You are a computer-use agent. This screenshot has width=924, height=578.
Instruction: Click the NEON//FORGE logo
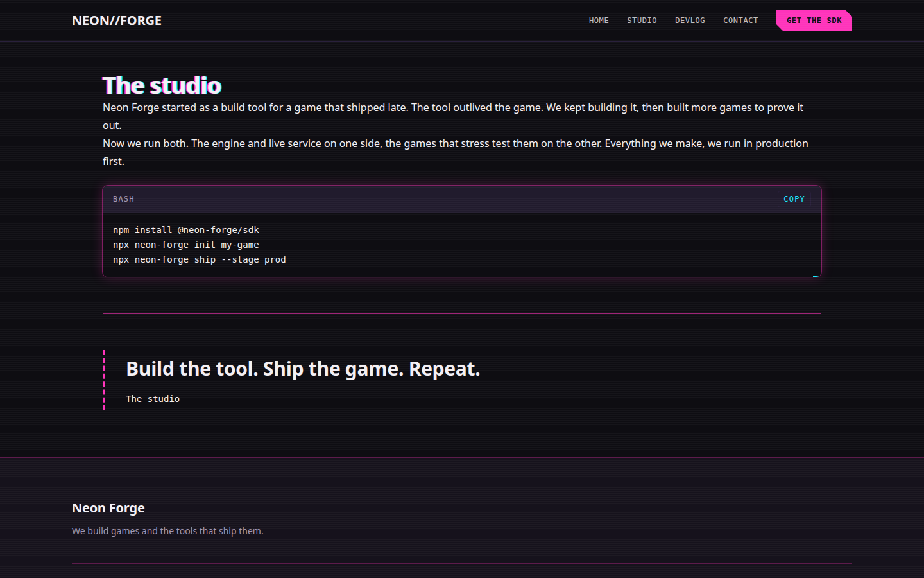pyautogui.click(x=117, y=21)
